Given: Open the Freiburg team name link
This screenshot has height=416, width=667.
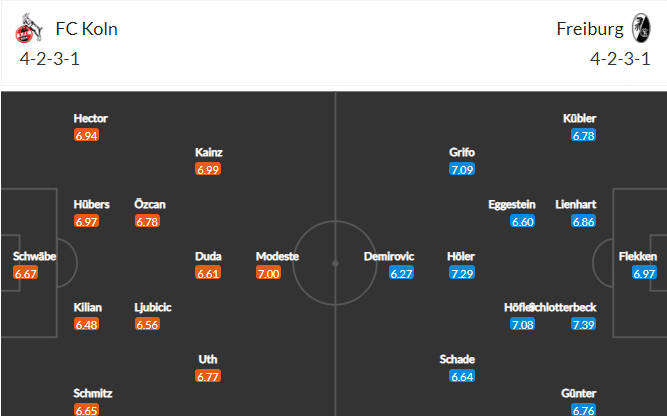Looking at the screenshot, I should coord(590,29).
